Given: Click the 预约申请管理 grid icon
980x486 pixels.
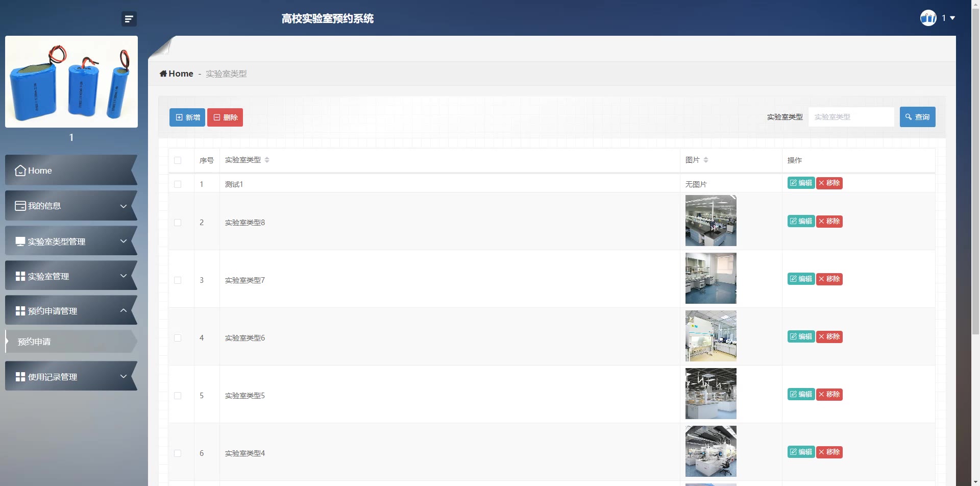Looking at the screenshot, I should click(20, 311).
